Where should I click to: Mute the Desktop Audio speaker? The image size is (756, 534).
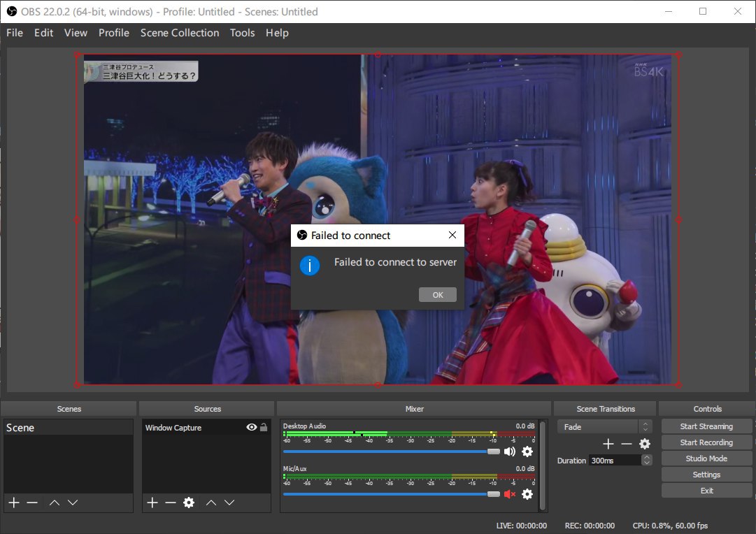click(509, 452)
